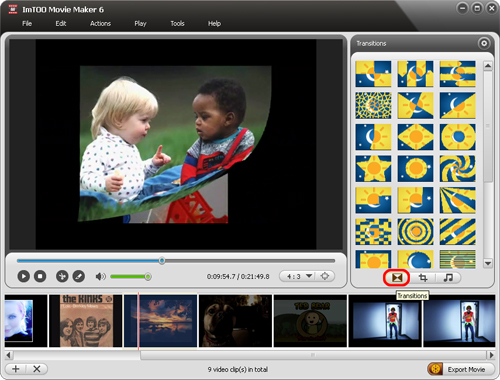Open the Transitions tab icon
The width and height of the screenshot is (500, 380).
[x=397, y=278]
